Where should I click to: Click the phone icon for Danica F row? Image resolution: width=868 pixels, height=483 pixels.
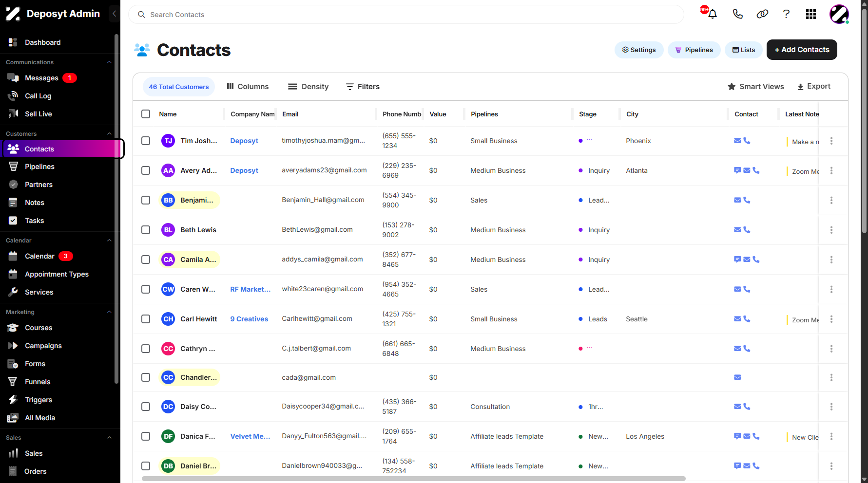coord(756,436)
